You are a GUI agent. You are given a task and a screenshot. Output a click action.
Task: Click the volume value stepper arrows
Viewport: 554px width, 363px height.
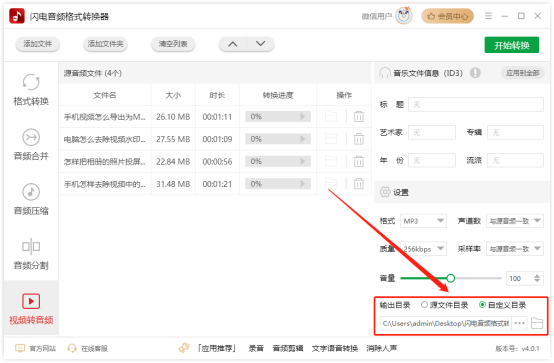[537, 278]
